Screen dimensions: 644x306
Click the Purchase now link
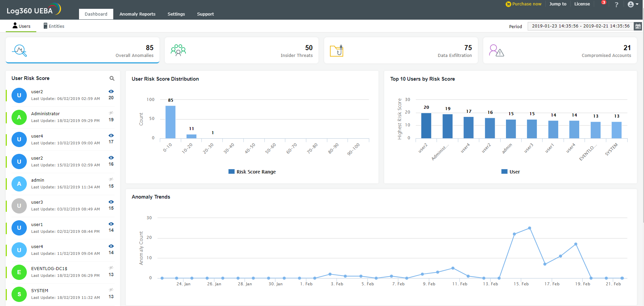[524, 4]
